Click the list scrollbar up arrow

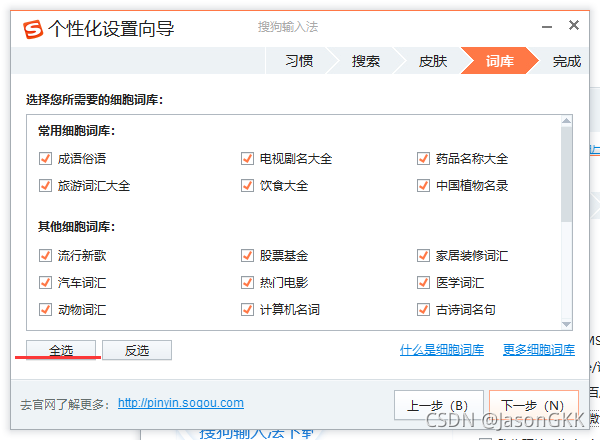566,121
